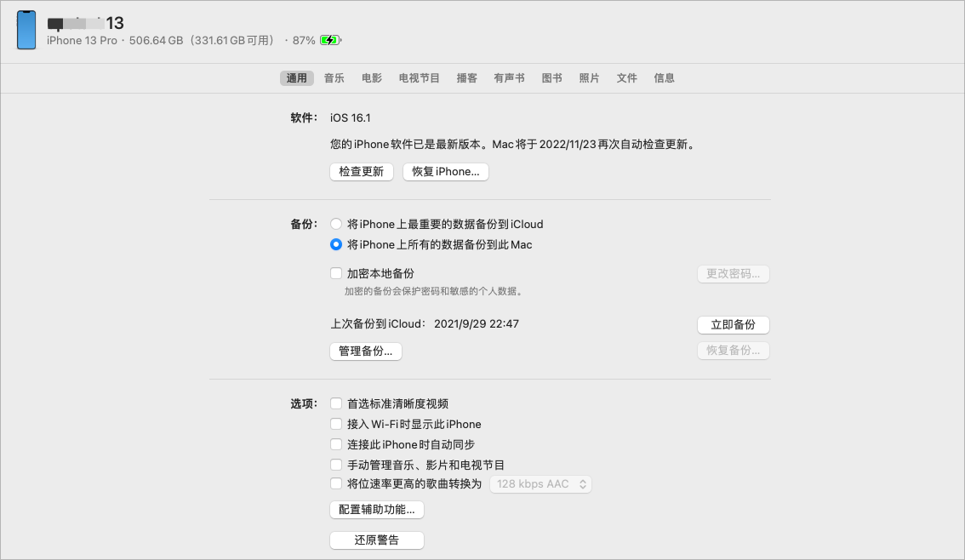
Task: 点击立即备份按钮
Action: pos(733,325)
